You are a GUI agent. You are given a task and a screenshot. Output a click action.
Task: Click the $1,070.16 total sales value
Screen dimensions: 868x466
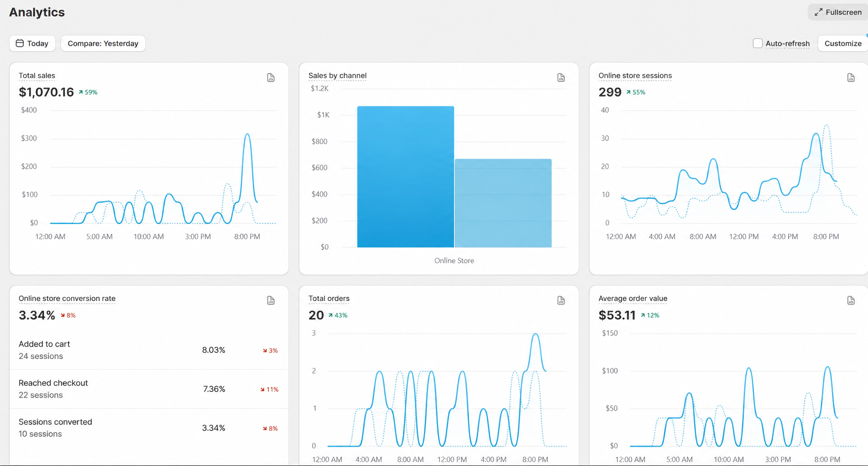pos(46,92)
